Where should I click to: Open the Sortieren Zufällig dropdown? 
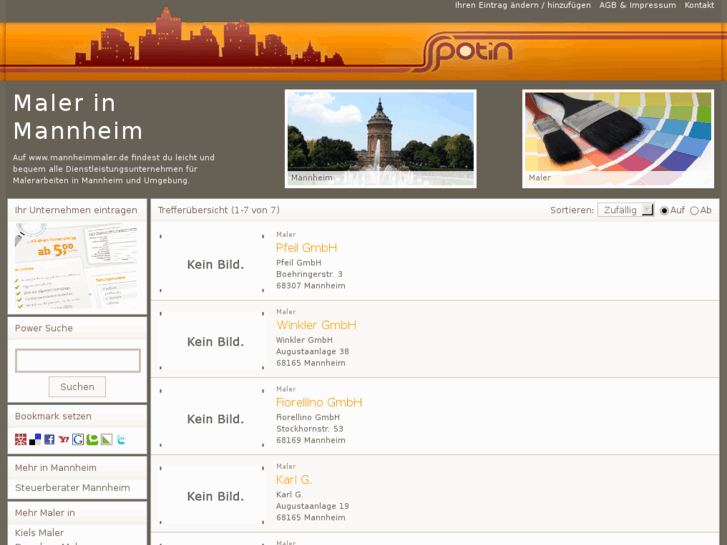625,210
